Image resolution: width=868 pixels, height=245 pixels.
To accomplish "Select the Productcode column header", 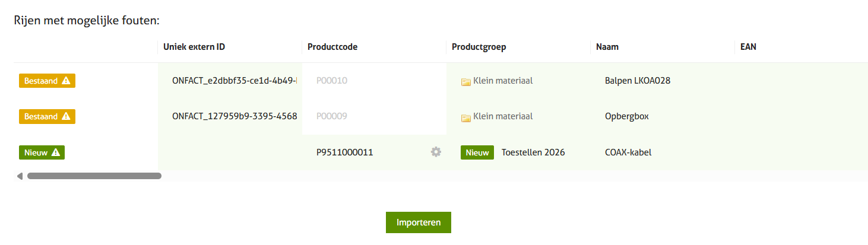I will click(332, 47).
